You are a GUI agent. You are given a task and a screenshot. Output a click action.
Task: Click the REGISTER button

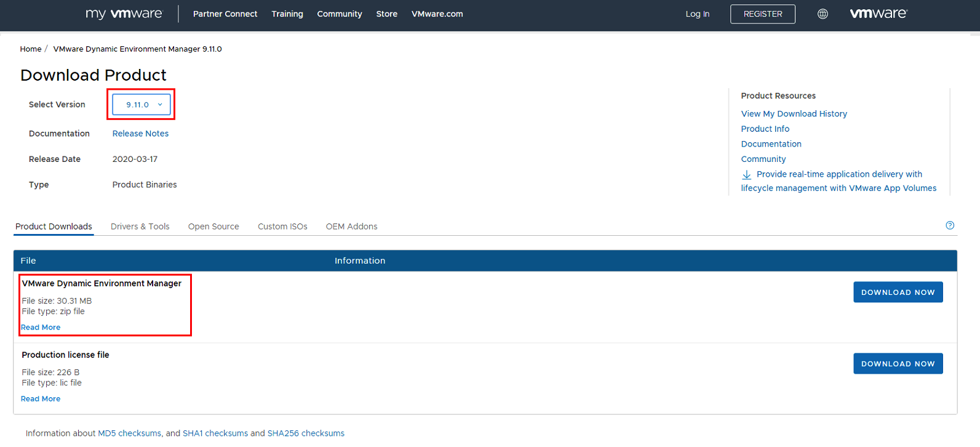(x=763, y=14)
